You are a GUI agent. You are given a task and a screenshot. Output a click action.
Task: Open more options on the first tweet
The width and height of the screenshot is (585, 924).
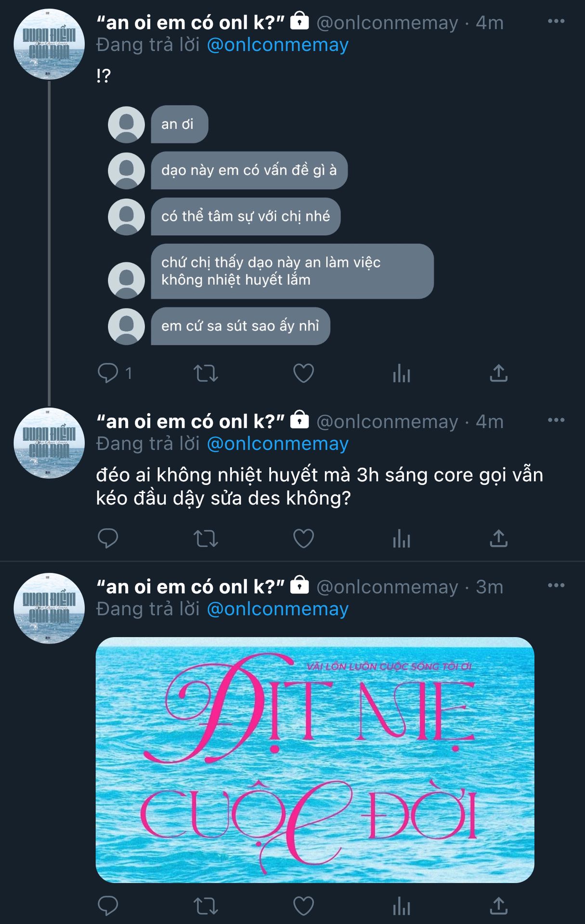556,21
